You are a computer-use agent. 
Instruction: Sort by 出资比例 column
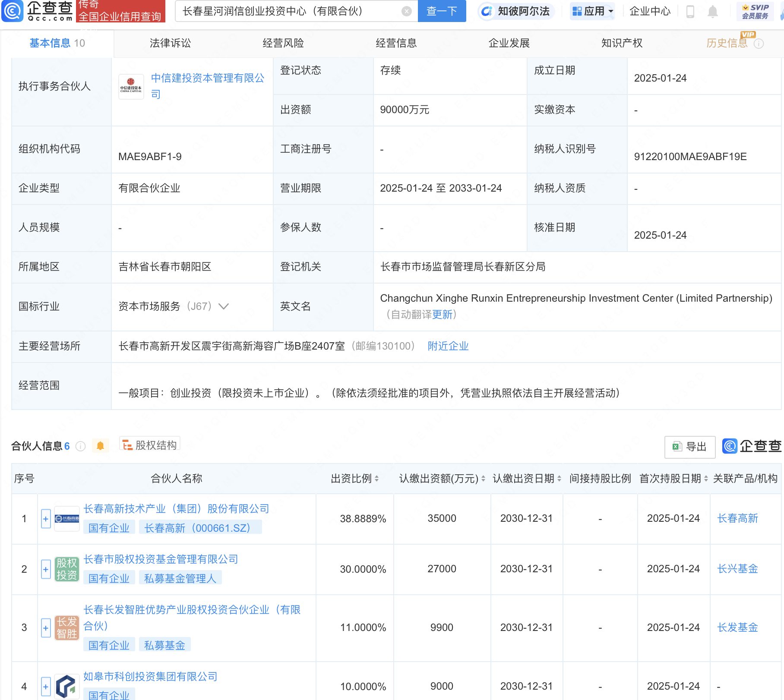click(376, 479)
